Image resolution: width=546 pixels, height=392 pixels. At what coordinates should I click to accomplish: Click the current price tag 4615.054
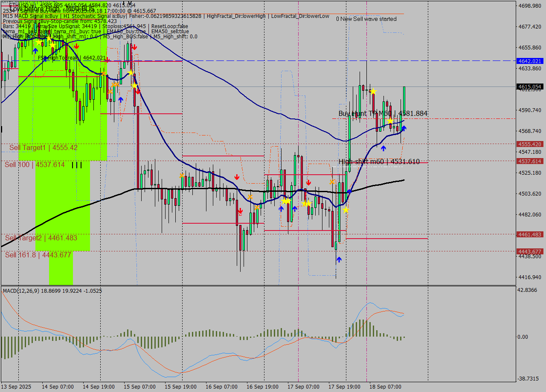pos(529,86)
